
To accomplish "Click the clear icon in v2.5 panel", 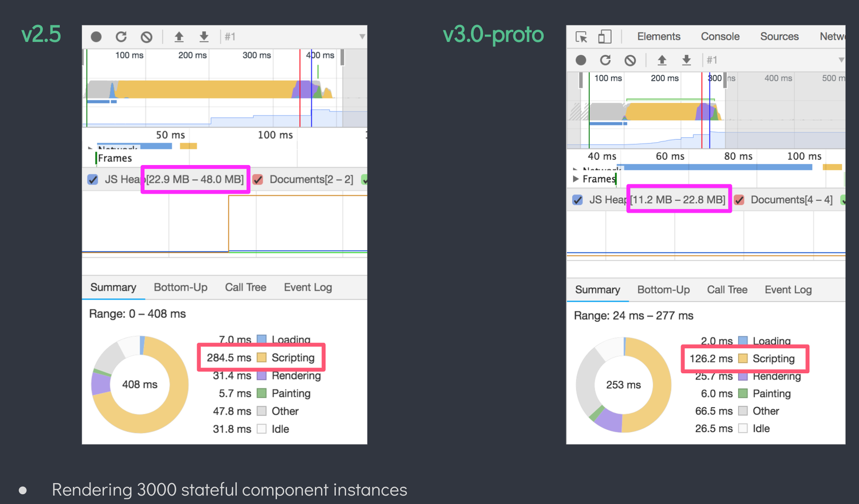I will (146, 36).
